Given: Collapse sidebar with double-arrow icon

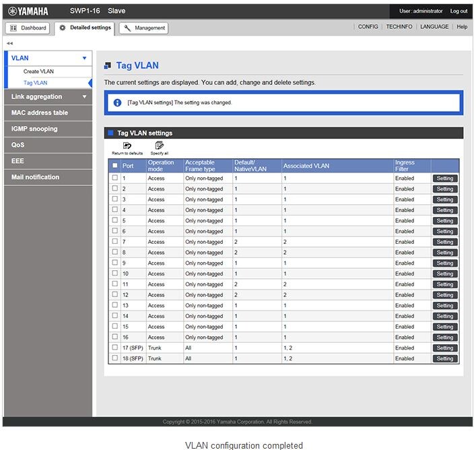Looking at the screenshot, I should coord(9,43).
